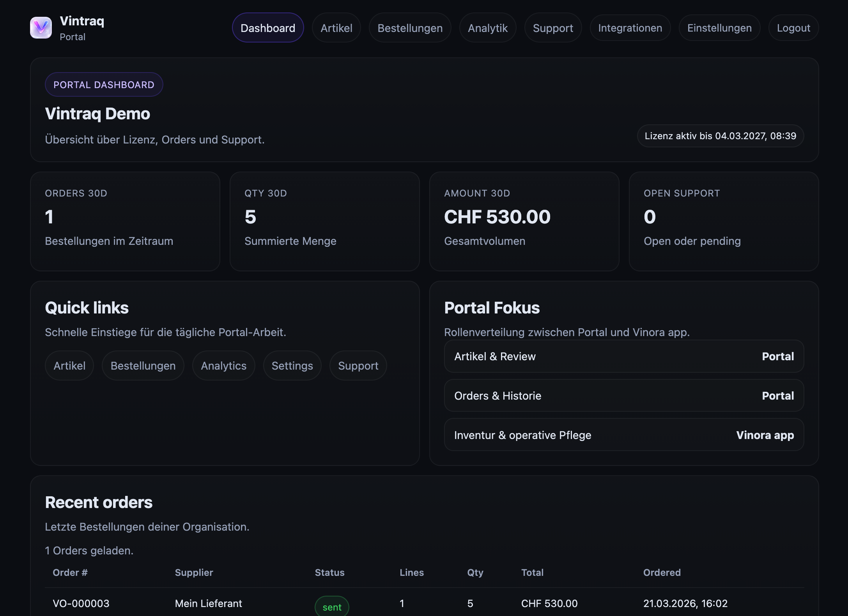Click the Vintraq logo icon
The height and width of the screenshot is (616, 848).
pos(41,27)
